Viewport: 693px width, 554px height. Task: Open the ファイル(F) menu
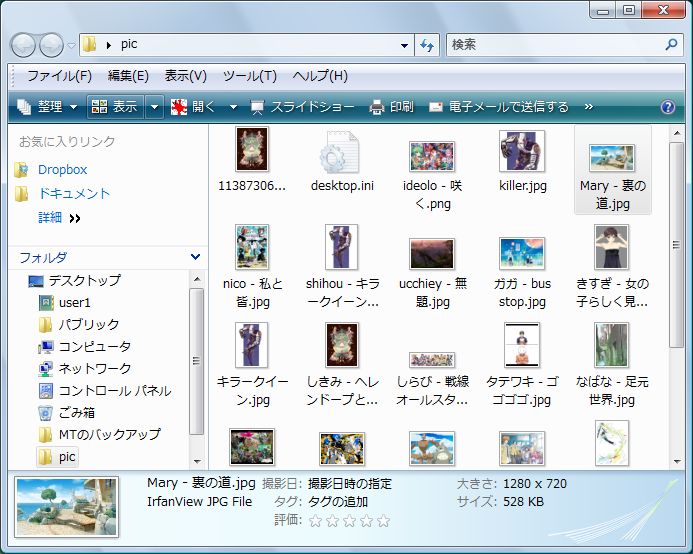pos(59,76)
